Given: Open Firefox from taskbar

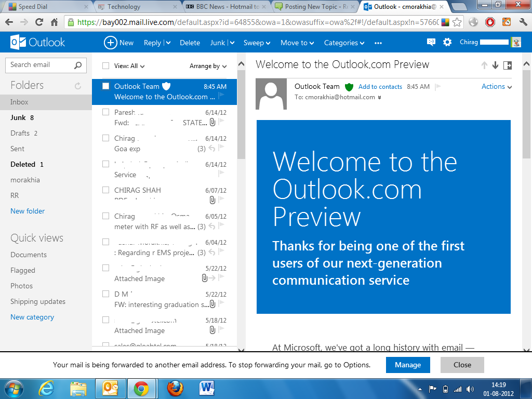Looking at the screenshot, I should coord(175,389).
